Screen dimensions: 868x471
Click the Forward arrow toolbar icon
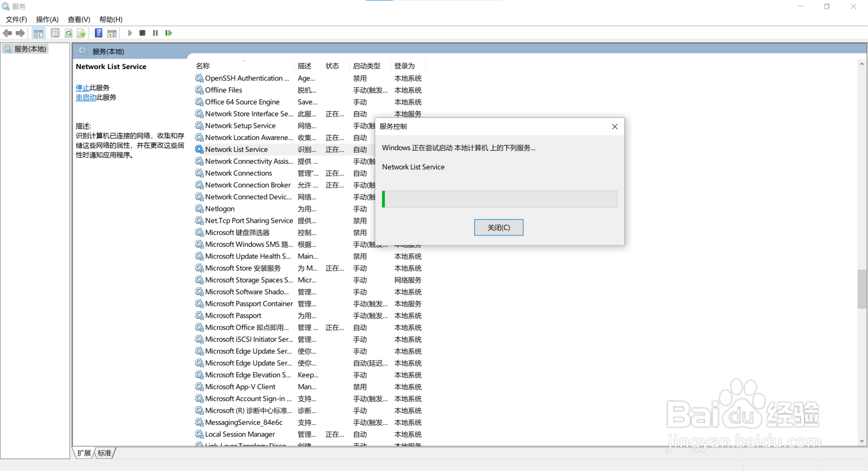(20, 33)
